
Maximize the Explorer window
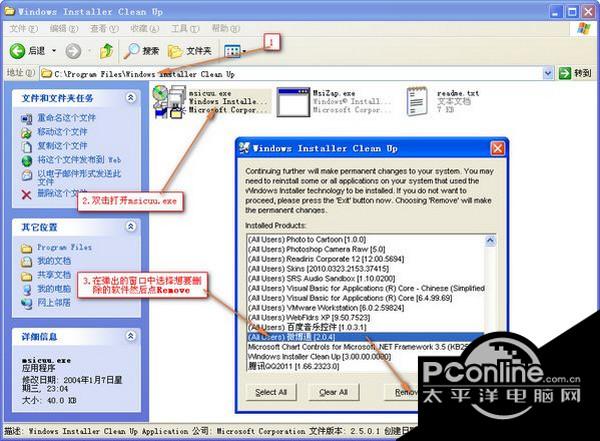click(x=572, y=12)
